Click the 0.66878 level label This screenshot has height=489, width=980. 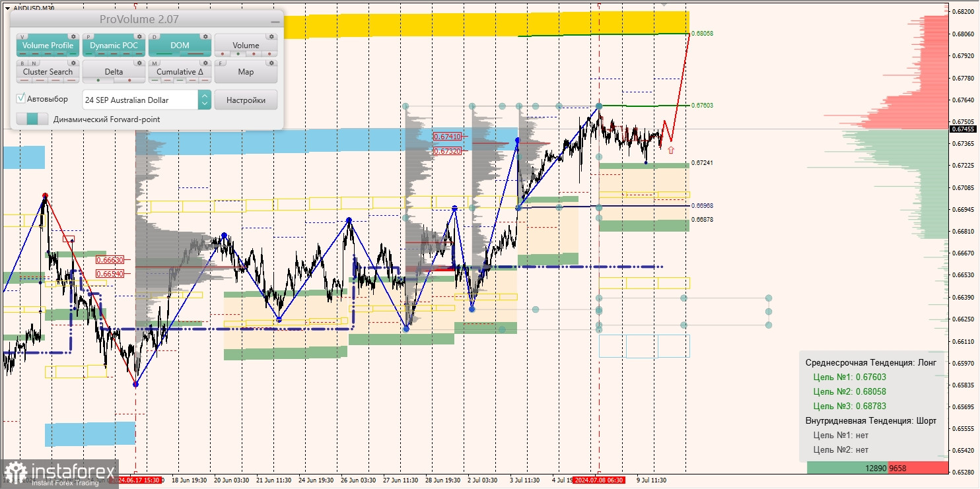click(702, 219)
